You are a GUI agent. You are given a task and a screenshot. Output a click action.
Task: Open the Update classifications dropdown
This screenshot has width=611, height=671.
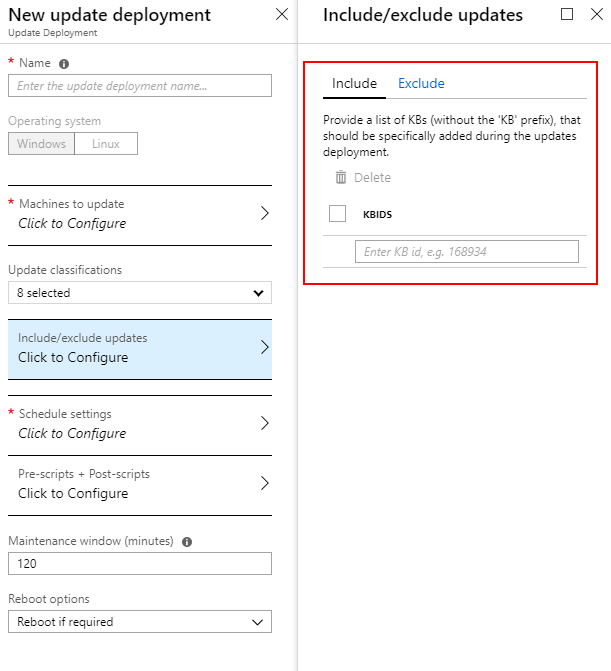point(140,293)
